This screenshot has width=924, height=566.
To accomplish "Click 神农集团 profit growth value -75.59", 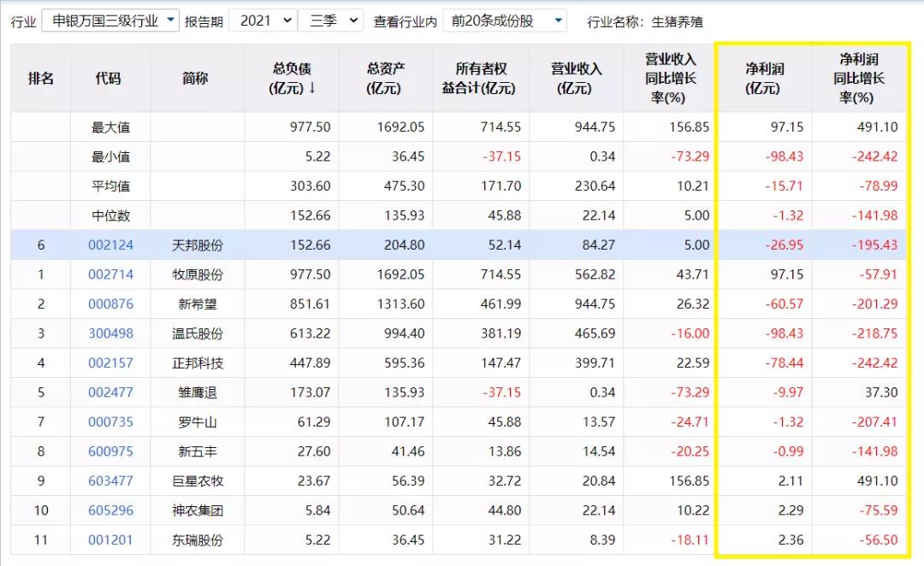I will click(x=878, y=510).
